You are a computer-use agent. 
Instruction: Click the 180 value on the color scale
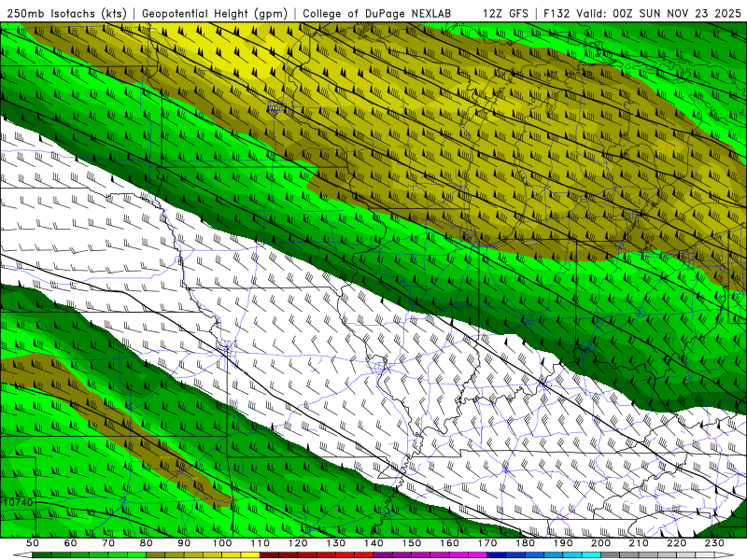[525, 543]
